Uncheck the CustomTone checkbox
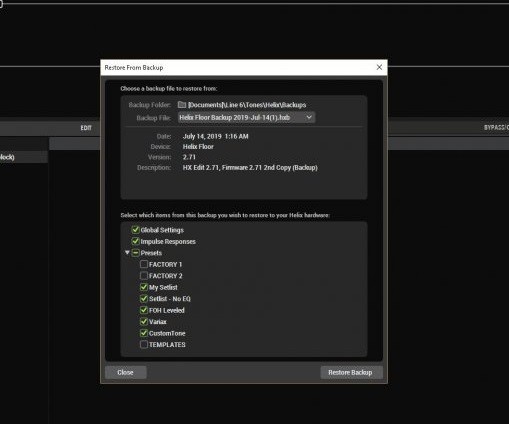Viewport: 509px width, 424px height. click(144, 333)
